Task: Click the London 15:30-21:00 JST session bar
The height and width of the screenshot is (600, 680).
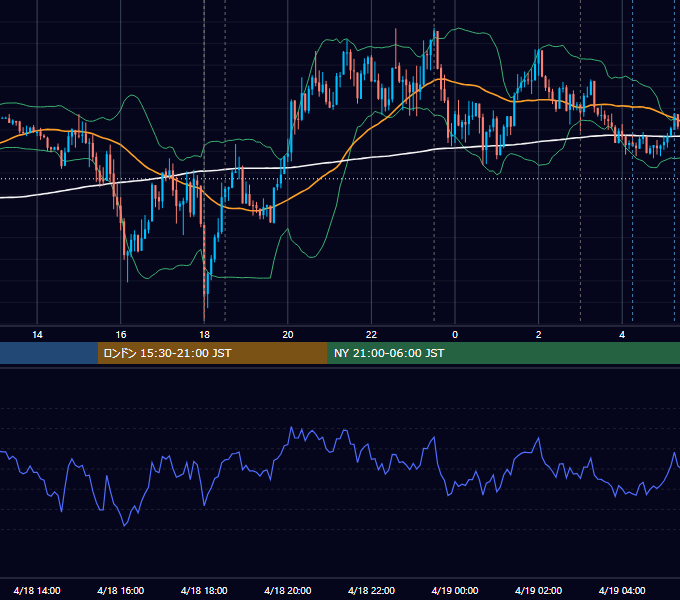Action: click(x=212, y=353)
